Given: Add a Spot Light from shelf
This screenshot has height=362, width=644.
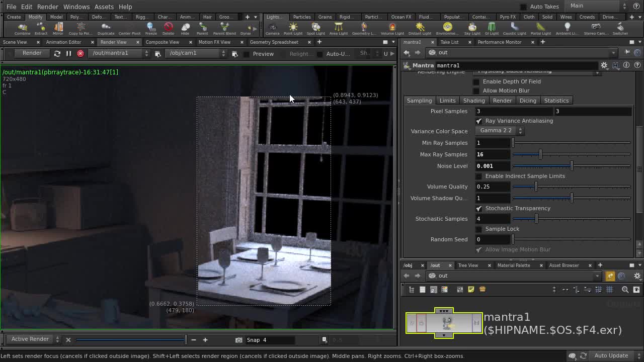Looking at the screenshot, I should coord(315,29).
